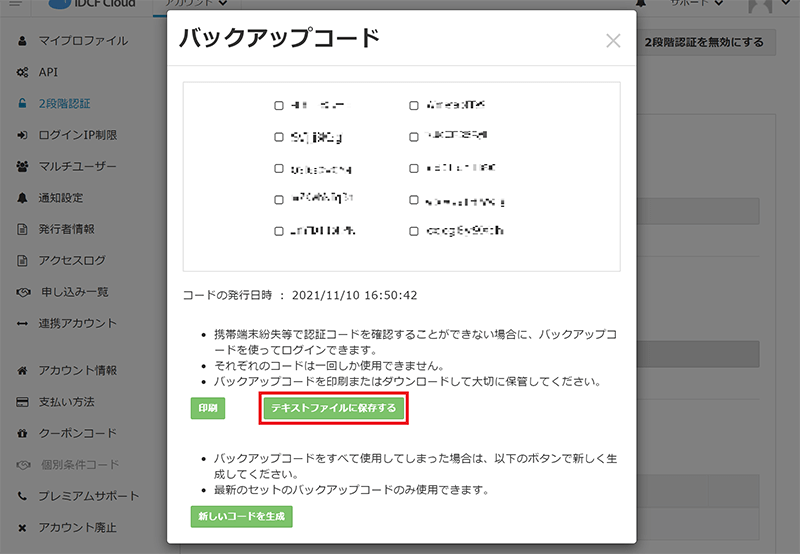
Task: Save codes with テキストファイルに保存する button
Action: pyautogui.click(x=334, y=408)
